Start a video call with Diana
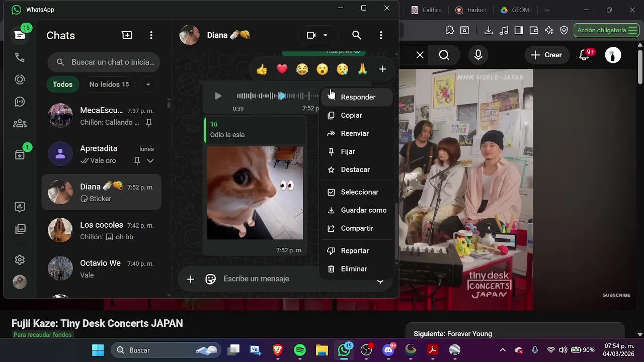The image size is (644, 362). pyautogui.click(x=311, y=35)
